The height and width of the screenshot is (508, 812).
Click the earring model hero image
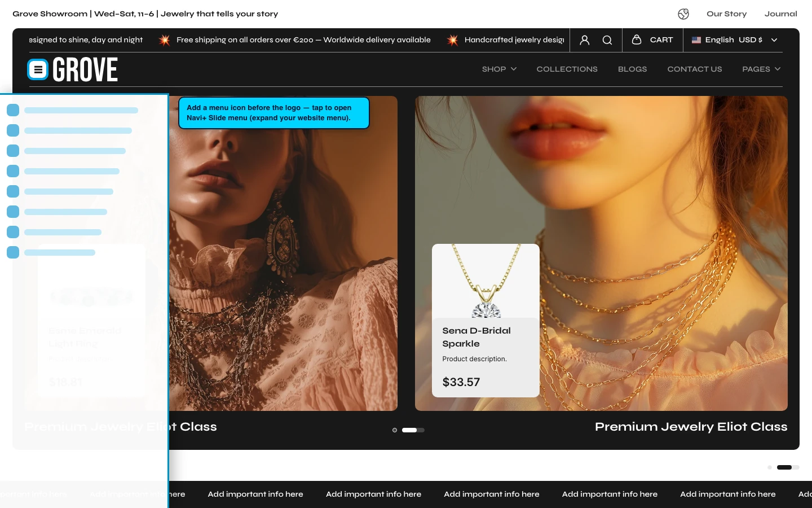click(x=283, y=253)
